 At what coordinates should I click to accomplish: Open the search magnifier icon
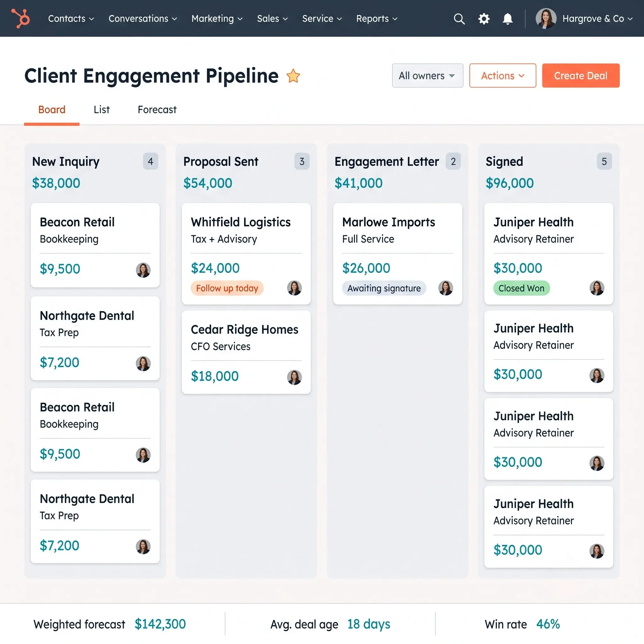point(459,19)
